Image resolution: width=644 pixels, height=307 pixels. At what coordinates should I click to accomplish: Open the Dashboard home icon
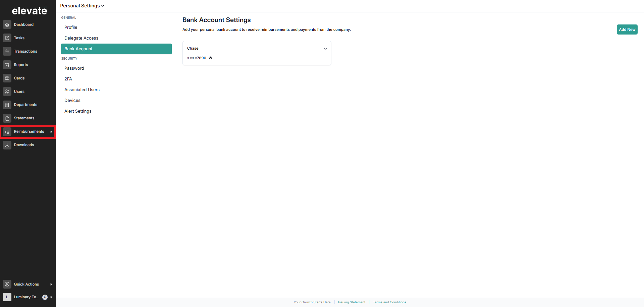(x=7, y=24)
